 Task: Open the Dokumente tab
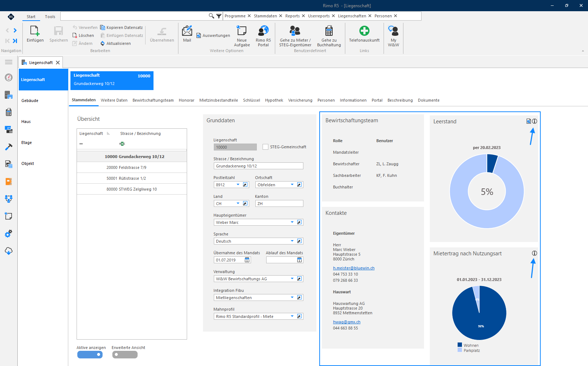[429, 100]
